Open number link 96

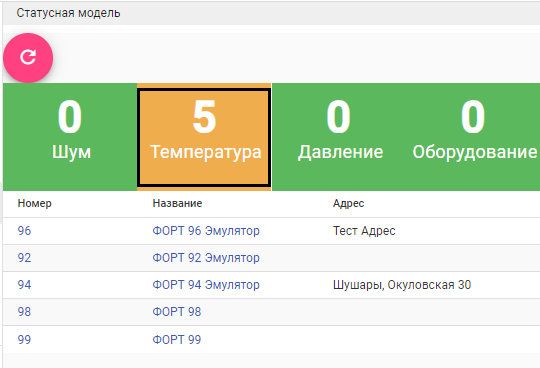tap(24, 231)
